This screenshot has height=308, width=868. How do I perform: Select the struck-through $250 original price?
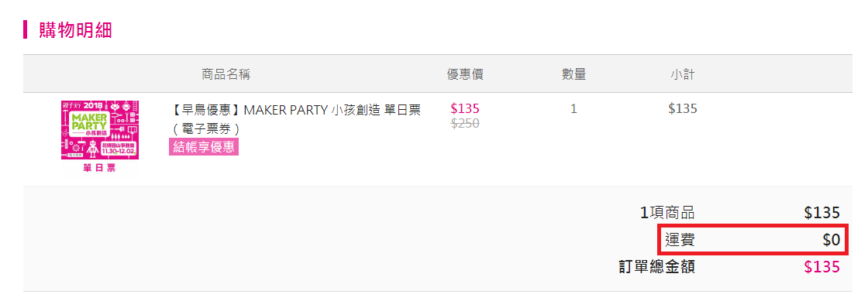click(465, 124)
